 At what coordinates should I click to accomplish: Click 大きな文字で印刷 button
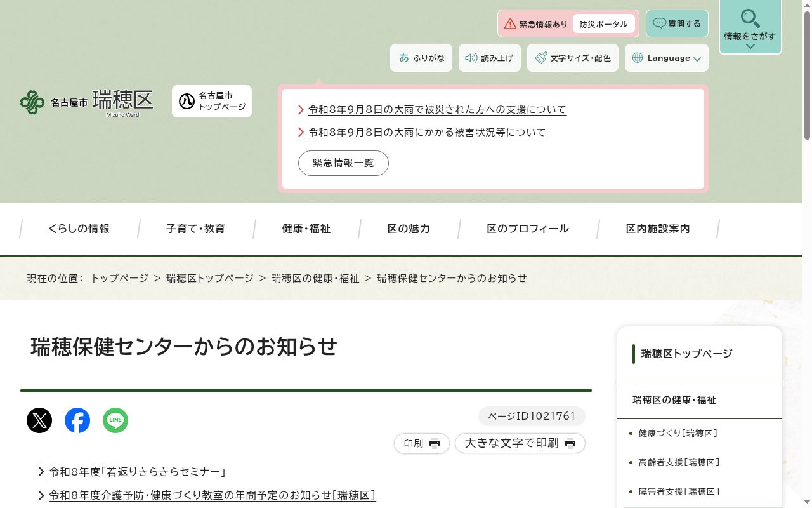coord(520,443)
